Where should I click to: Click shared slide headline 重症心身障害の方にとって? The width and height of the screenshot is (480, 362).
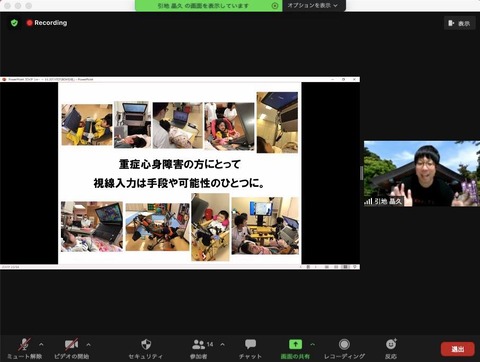[x=179, y=164]
